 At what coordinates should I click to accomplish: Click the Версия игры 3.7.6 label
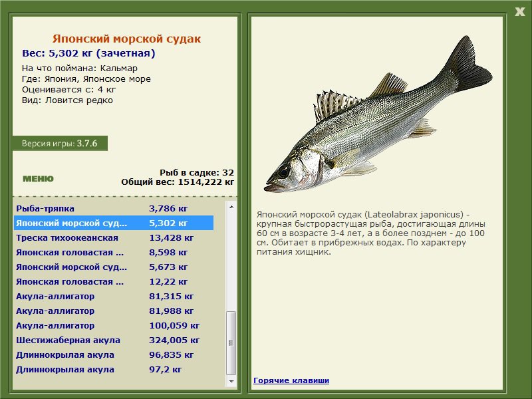coord(60,143)
